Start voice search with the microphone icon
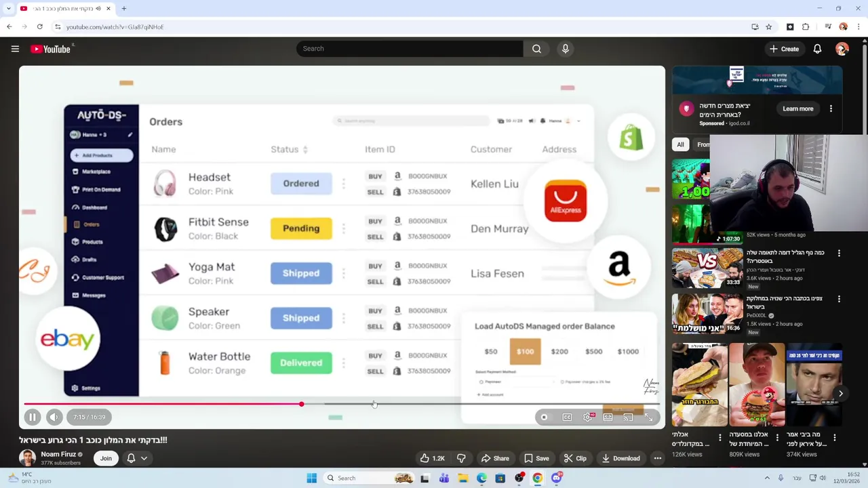 [566, 49]
